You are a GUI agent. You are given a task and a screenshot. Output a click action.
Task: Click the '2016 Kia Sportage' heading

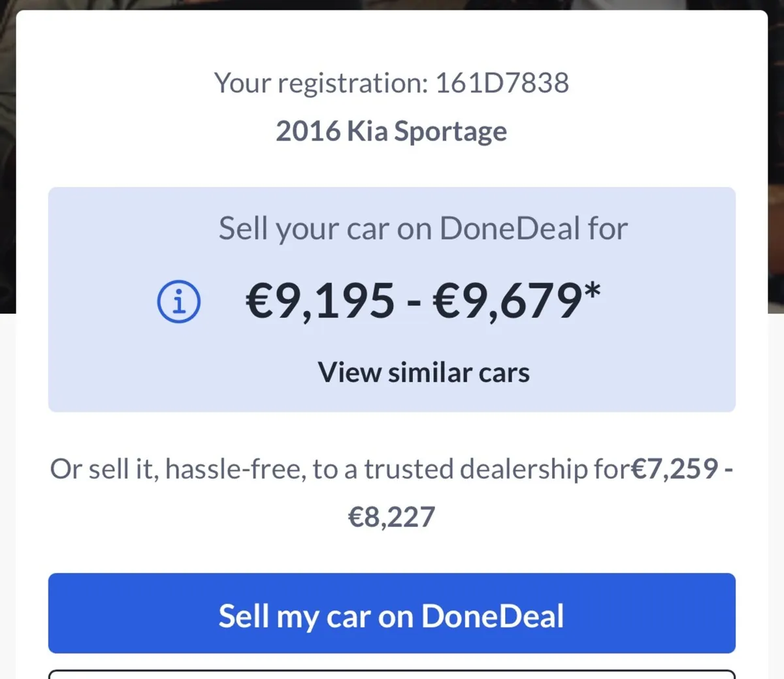pos(391,131)
